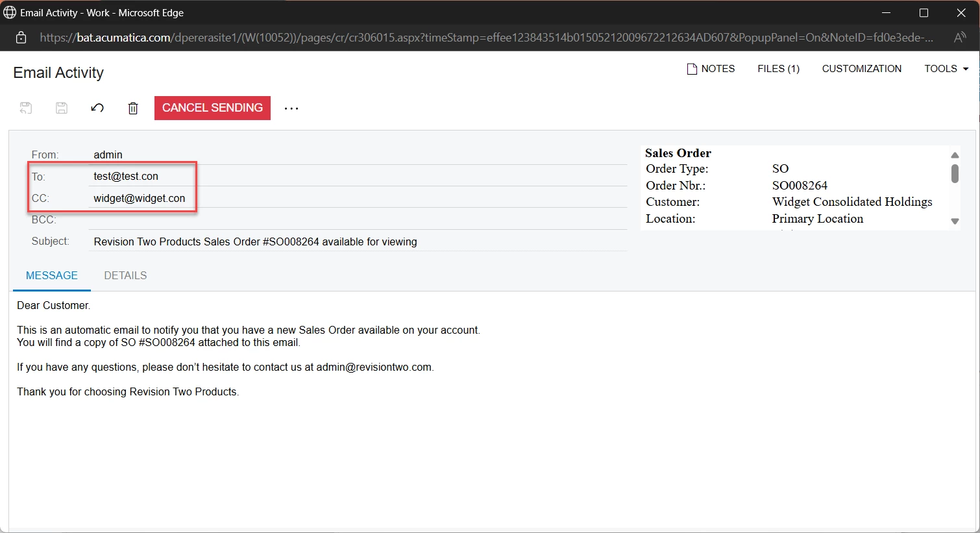Click Widget Consolidated Holdings customer name
The width and height of the screenshot is (980, 533).
pos(852,202)
